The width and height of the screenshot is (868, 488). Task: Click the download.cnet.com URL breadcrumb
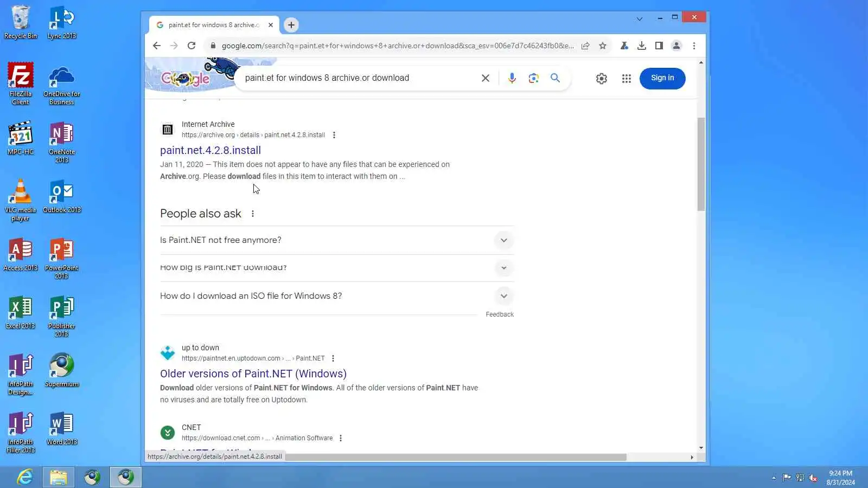point(257,438)
